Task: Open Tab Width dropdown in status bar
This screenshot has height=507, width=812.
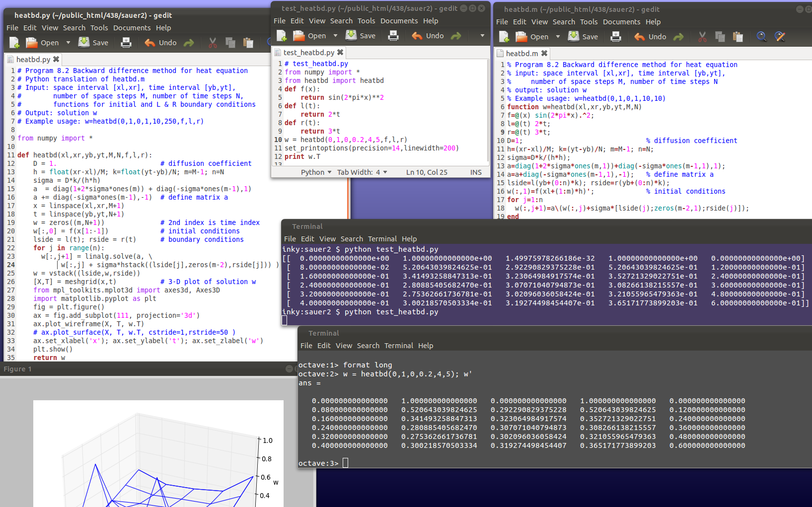Action: [x=362, y=172]
